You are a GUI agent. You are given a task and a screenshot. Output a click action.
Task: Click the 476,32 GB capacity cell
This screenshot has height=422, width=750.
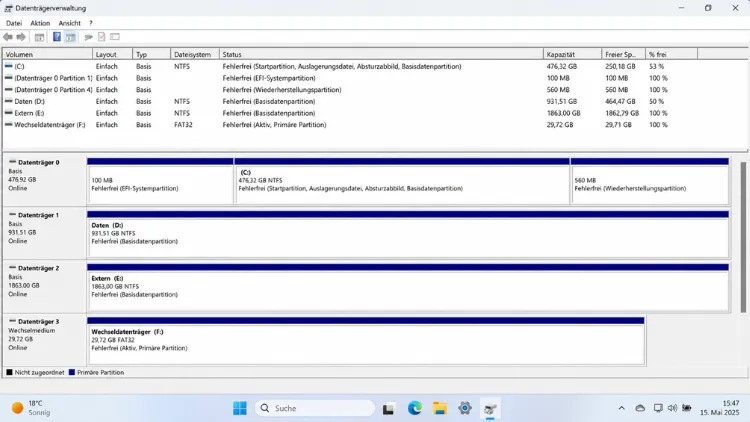click(562, 67)
